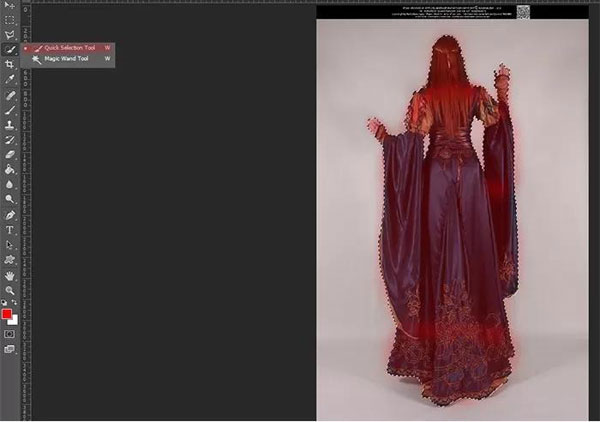This screenshot has width=600, height=422.
Task: Select the Healing Brush tool
Action: 10,95
